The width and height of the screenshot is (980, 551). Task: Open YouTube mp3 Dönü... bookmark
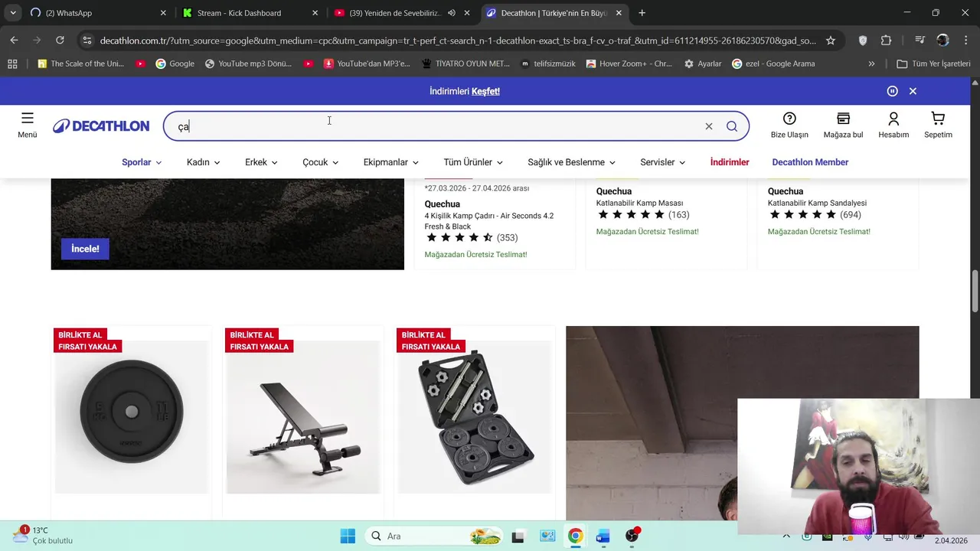(x=248, y=64)
